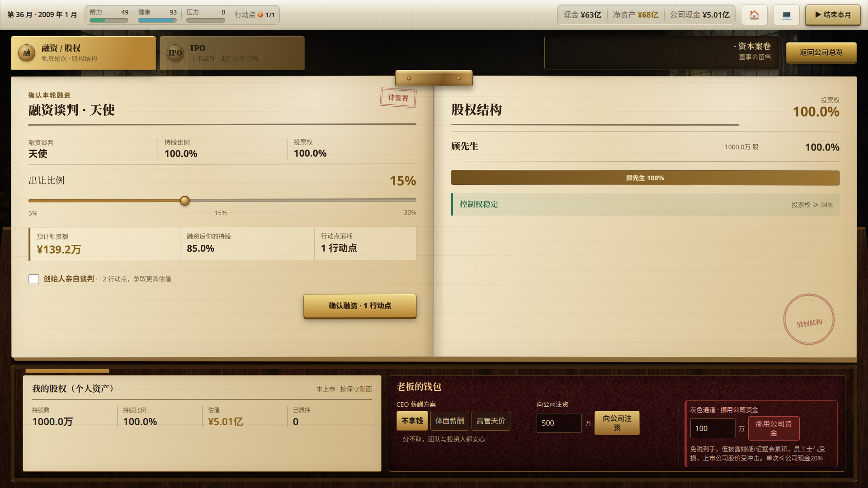Screen dimensions: 868x488
Task: Click the misappropriation amount field
Action: click(712, 428)
